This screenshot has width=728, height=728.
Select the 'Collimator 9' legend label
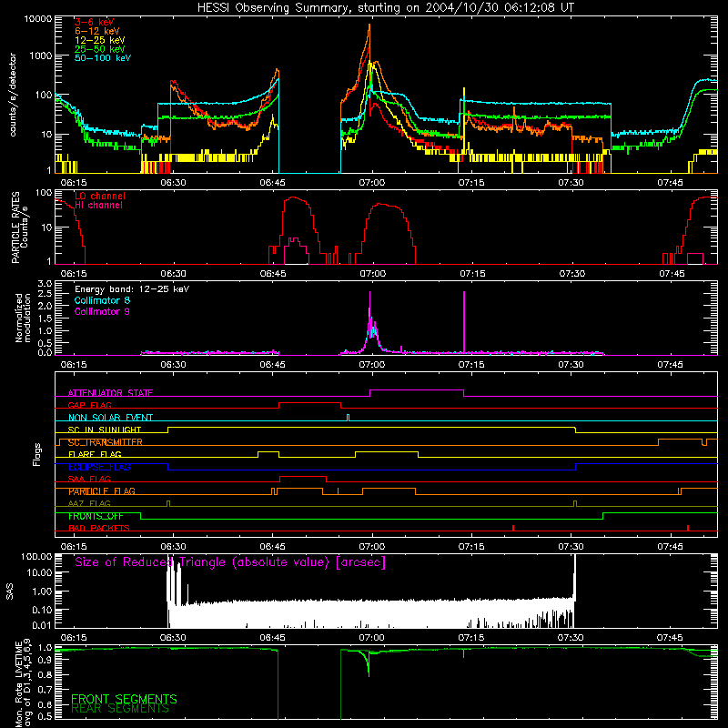point(102,311)
